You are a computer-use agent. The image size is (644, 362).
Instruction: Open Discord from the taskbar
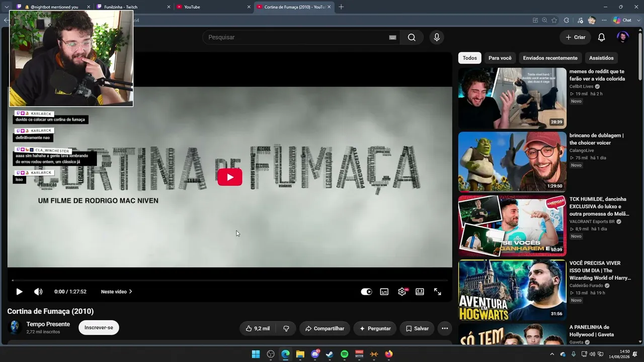(x=315, y=354)
